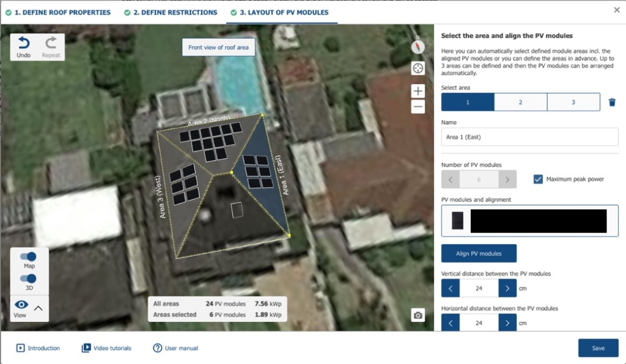The width and height of the screenshot is (626, 364).
Task: Click the Area 1 (East) name field
Action: coord(529,137)
